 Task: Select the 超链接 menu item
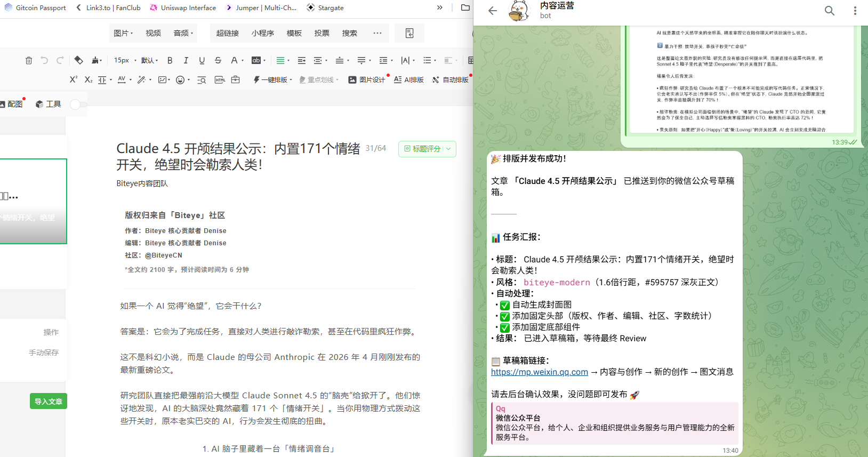click(227, 33)
